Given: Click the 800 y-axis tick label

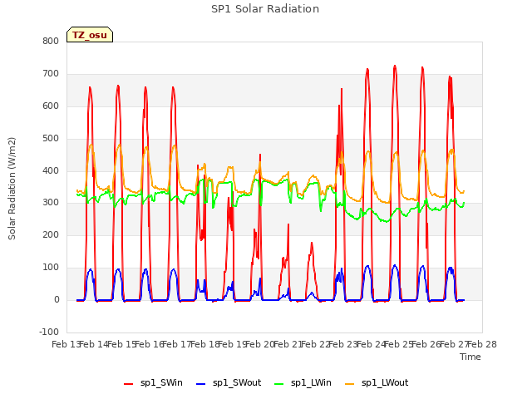Looking at the screenshot, I should click(51, 41).
